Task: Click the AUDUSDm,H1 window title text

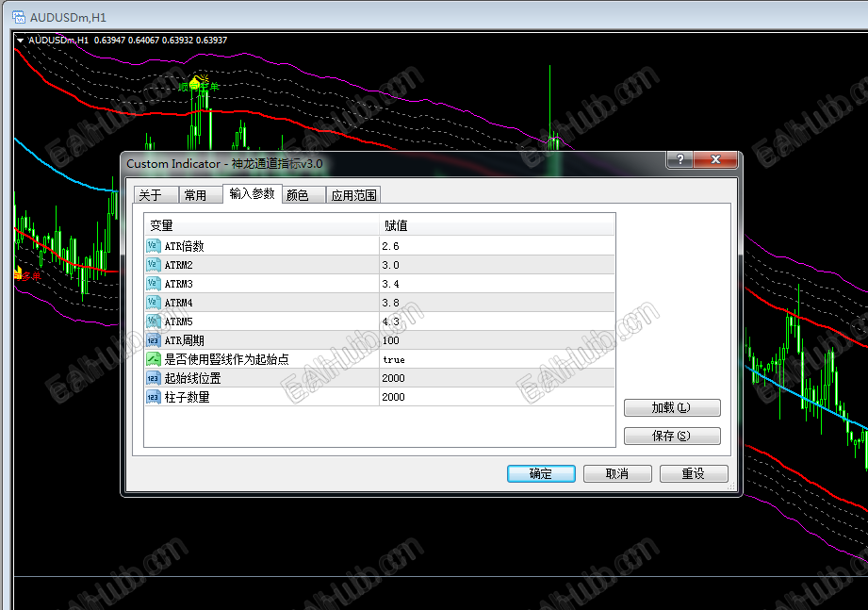Action: coord(68,17)
